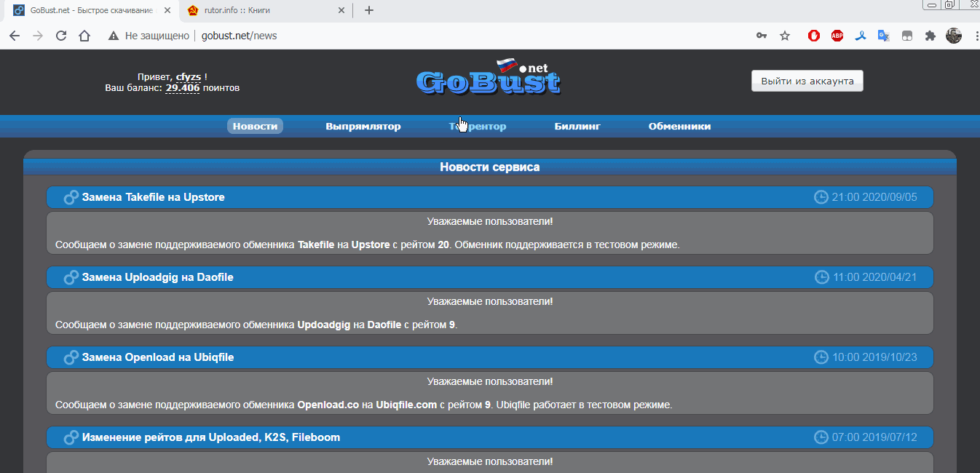Open headline 'Замена Openload на Ubiqfile'
This screenshot has width=980, height=473.
point(158,357)
